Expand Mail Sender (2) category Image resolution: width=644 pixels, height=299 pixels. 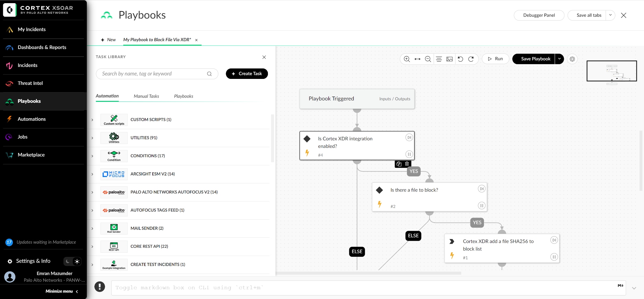[x=92, y=229]
